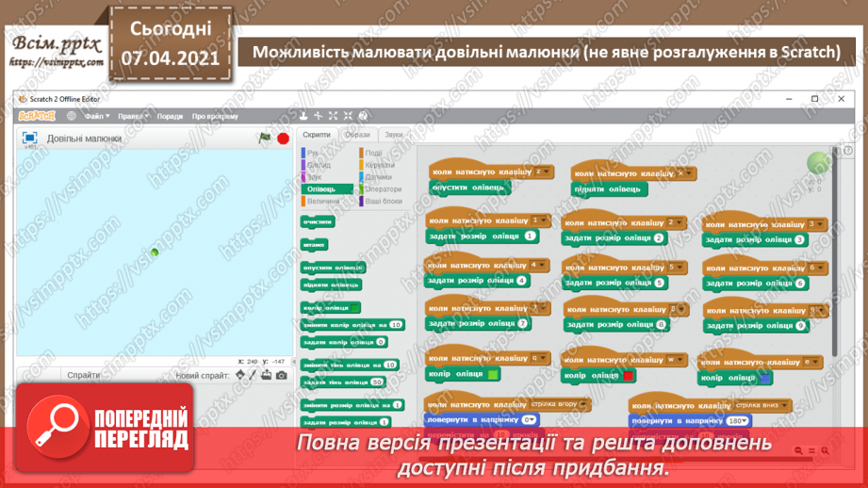Open the language globe menu
Viewport: 868px width, 488px height.
click(71, 116)
